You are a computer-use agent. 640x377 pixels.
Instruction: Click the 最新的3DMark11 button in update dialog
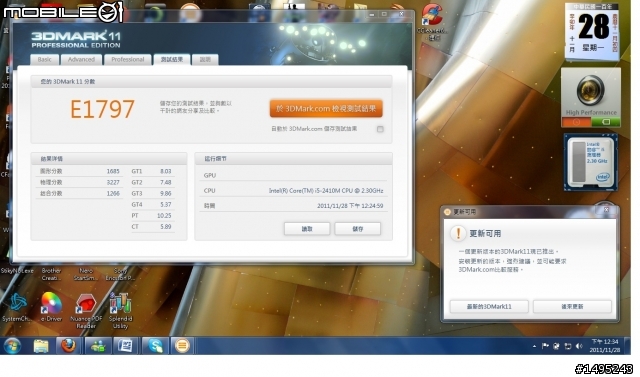(489, 306)
